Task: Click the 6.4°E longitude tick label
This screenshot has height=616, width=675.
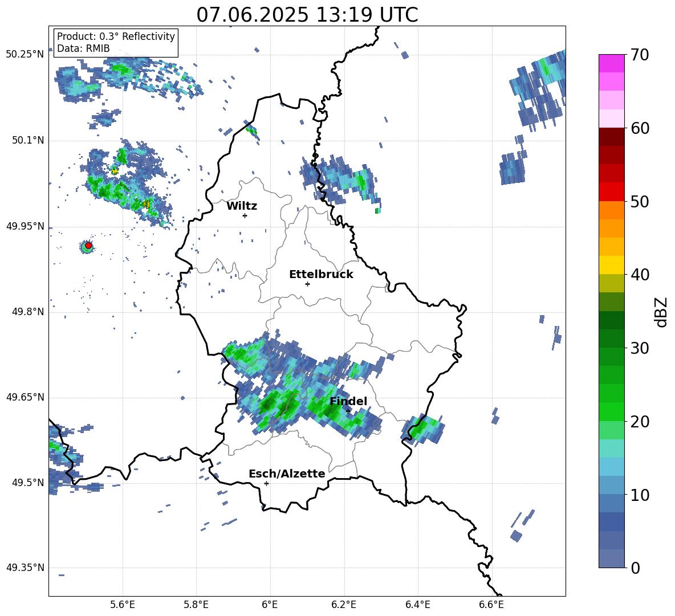Action: (x=417, y=605)
